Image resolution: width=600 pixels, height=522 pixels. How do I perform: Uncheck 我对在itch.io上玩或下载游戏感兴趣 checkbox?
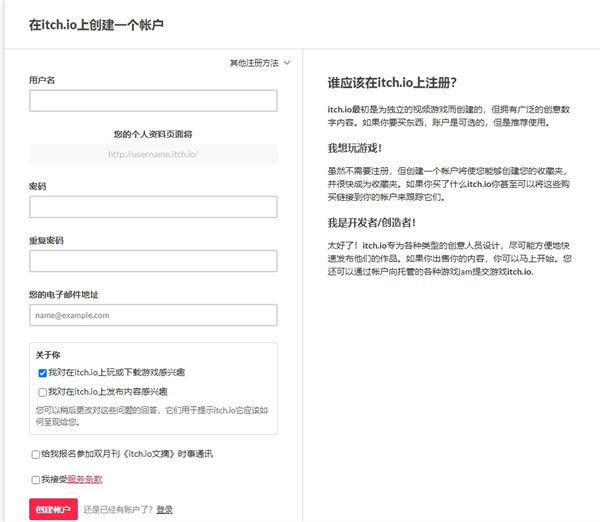coord(42,373)
